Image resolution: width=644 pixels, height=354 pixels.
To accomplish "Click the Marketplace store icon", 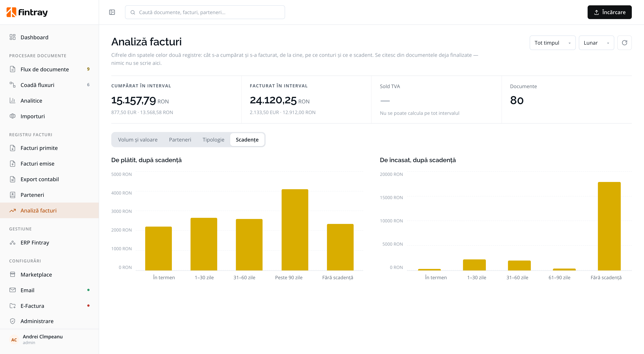I will click(x=13, y=274).
